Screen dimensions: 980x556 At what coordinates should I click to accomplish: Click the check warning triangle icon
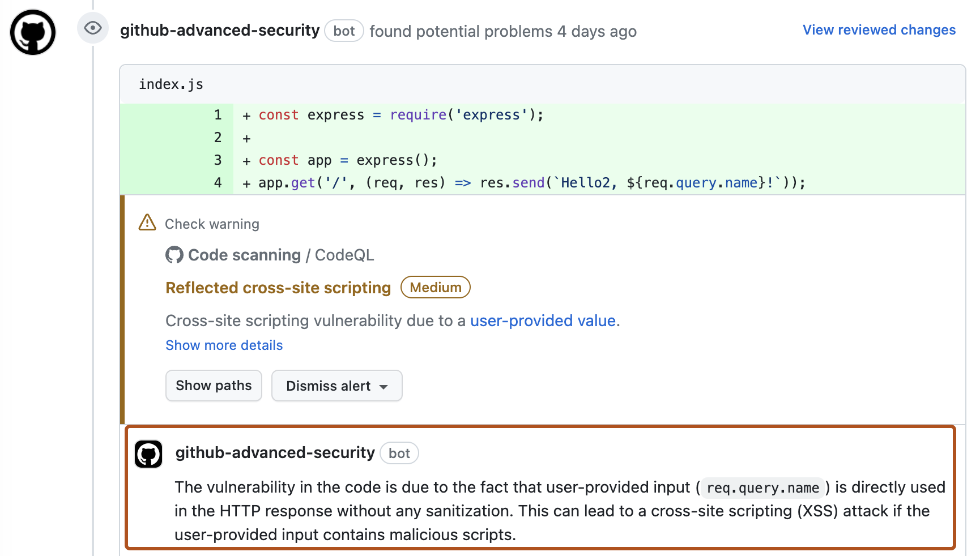pyautogui.click(x=146, y=223)
